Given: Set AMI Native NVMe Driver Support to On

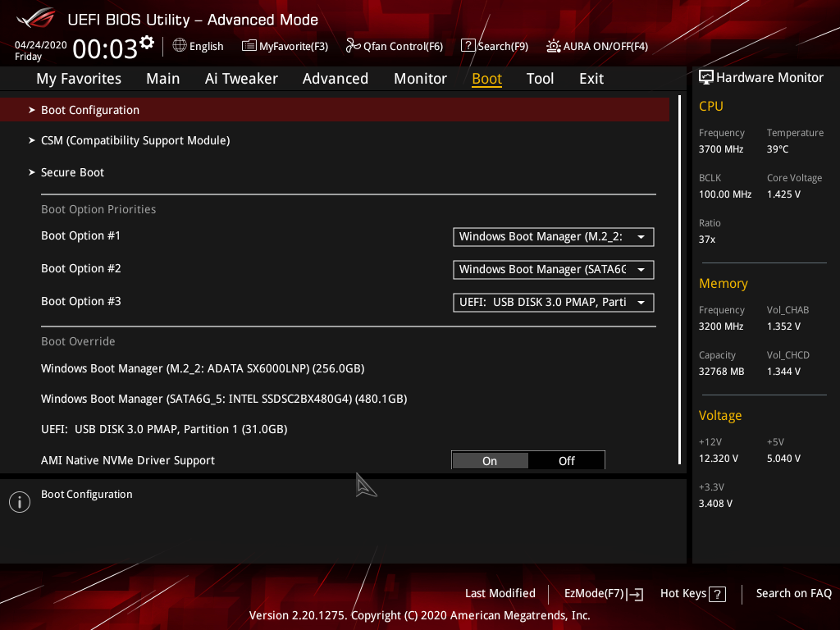Looking at the screenshot, I should point(490,461).
